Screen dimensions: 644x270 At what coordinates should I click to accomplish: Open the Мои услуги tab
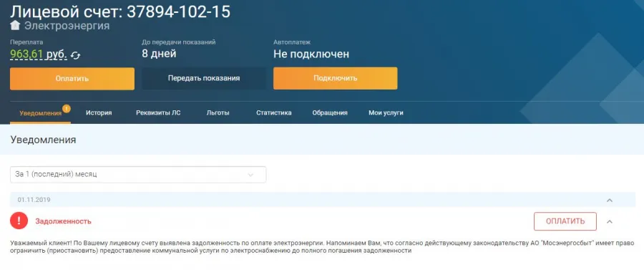[386, 112]
